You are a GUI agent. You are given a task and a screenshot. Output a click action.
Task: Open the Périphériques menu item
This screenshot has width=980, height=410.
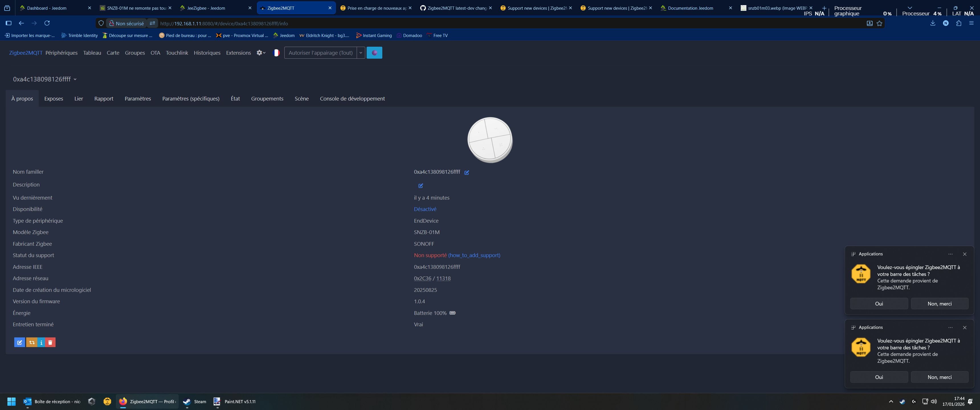click(61, 53)
